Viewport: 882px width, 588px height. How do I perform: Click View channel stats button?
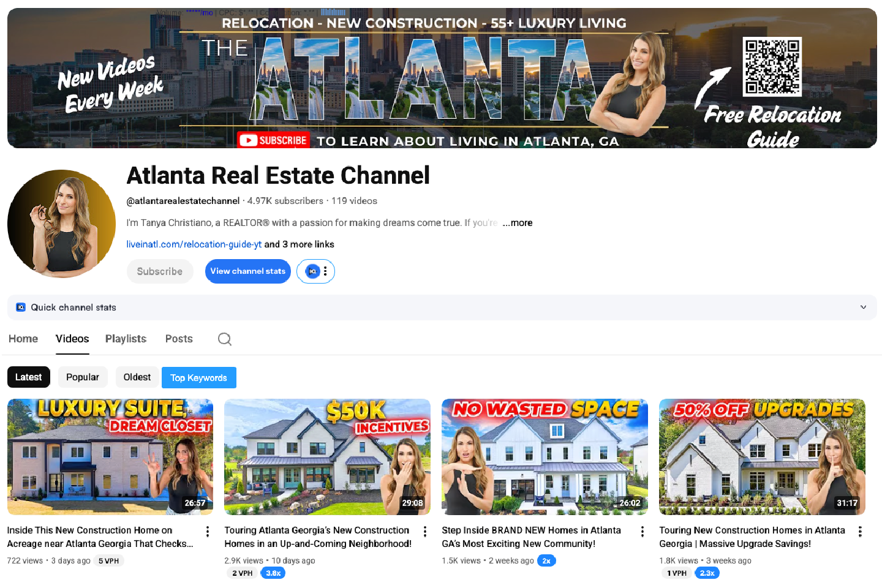248,271
